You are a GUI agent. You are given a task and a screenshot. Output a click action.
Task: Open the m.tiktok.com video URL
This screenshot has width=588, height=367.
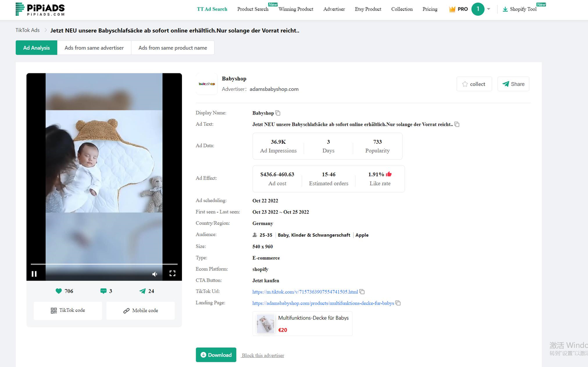tap(305, 292)
